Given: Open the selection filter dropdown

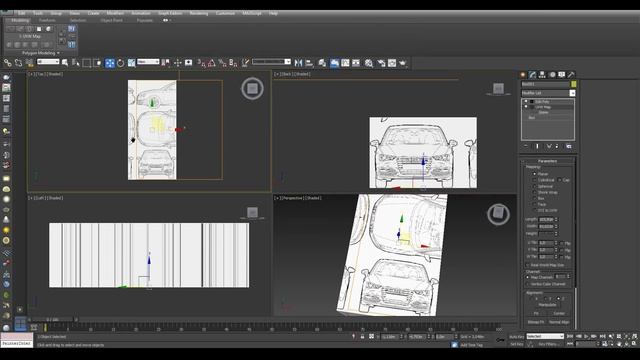Looking at the screenshot, I should coord(48,62).
